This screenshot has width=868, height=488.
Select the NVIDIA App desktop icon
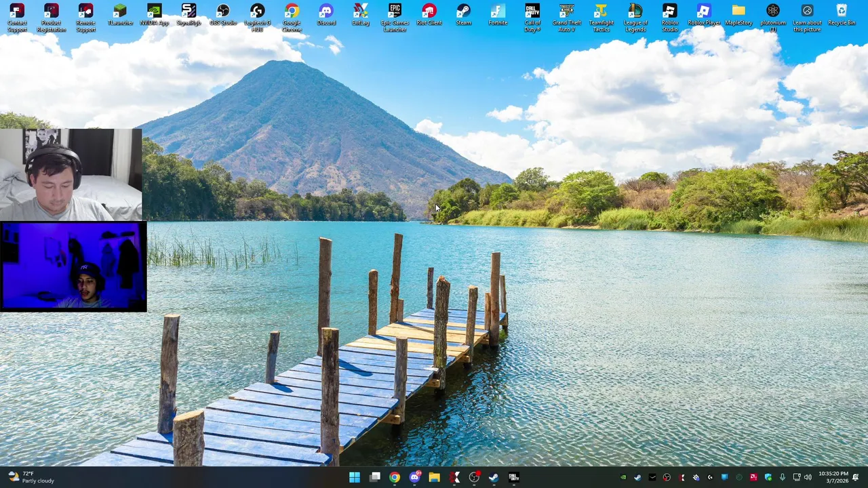[154, 15]
